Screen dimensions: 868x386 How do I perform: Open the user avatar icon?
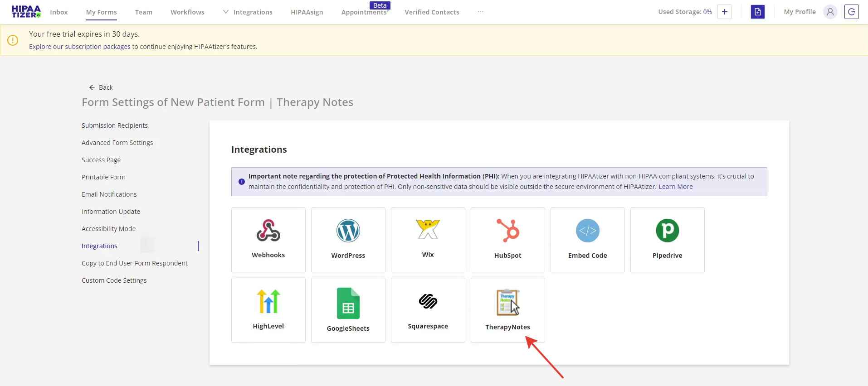(830, 12)
